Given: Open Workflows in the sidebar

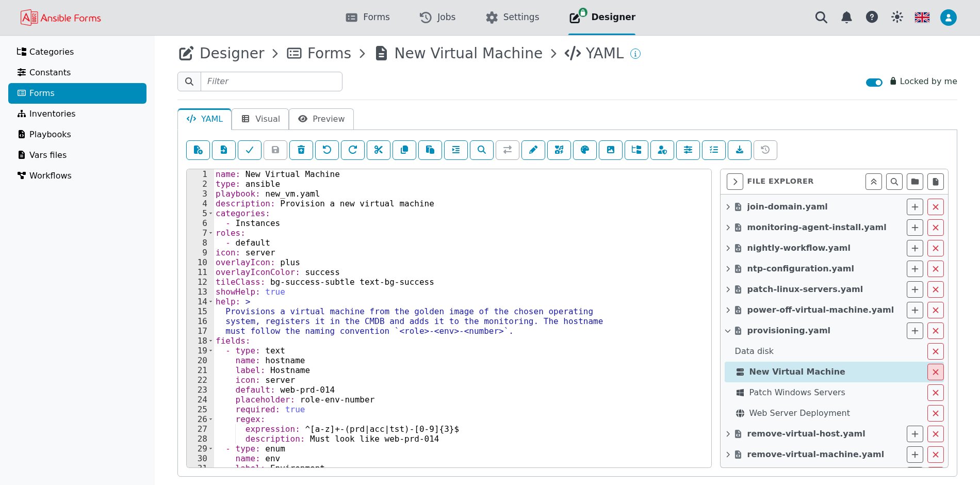Looking at the screenshot, I should coord(77,175).
